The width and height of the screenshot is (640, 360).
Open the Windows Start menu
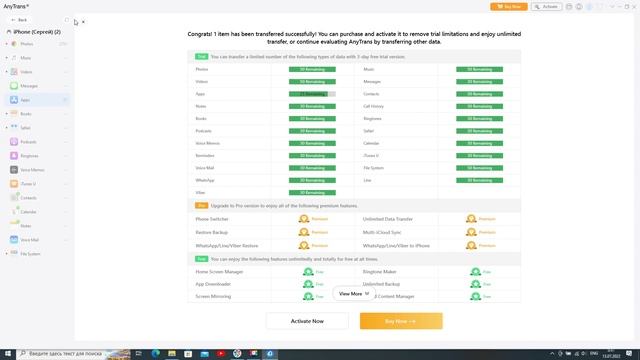(x=7, y=353)
